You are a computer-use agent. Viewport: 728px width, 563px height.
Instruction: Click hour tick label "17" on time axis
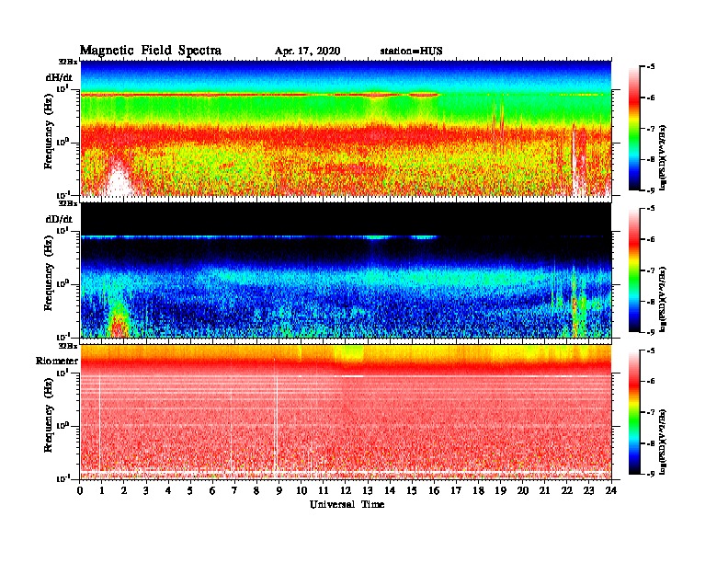coord(457,490)
